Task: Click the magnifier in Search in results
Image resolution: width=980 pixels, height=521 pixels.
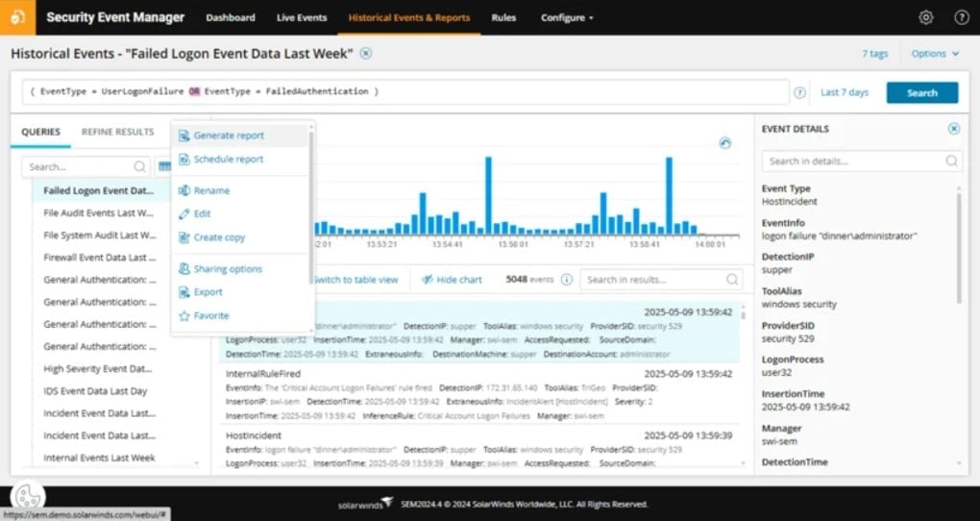Action: (x=732, y=280)
